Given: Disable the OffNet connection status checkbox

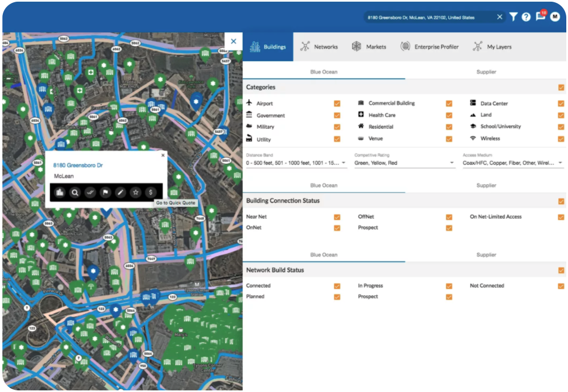Looking at the screenshot, I should (449, 217).
